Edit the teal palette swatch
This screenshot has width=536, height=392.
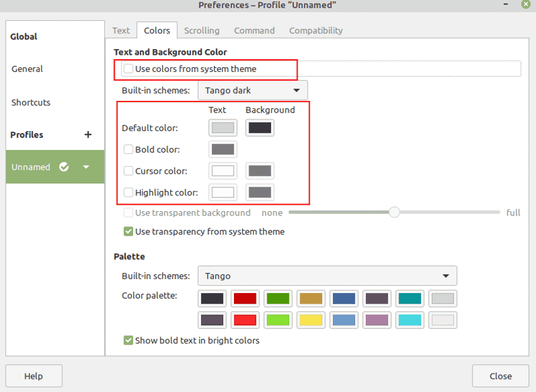pyautogui.click(x=410, y=298)
